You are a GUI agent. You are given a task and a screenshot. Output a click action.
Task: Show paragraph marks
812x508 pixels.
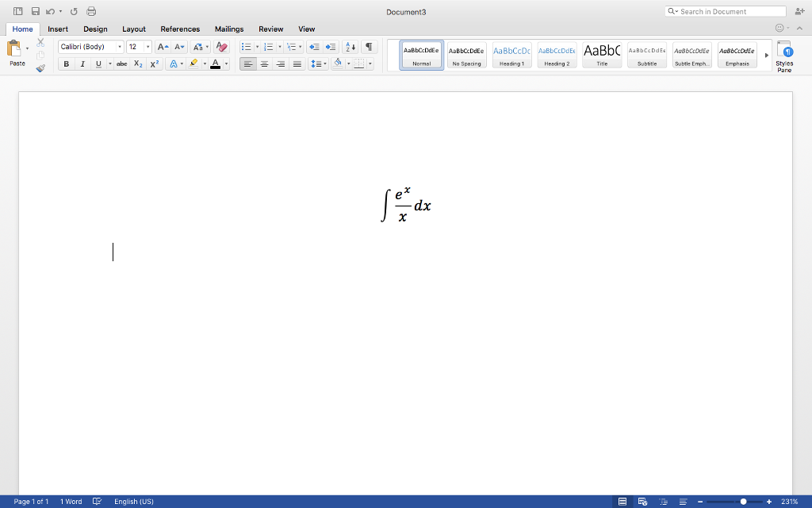point(367,47)
